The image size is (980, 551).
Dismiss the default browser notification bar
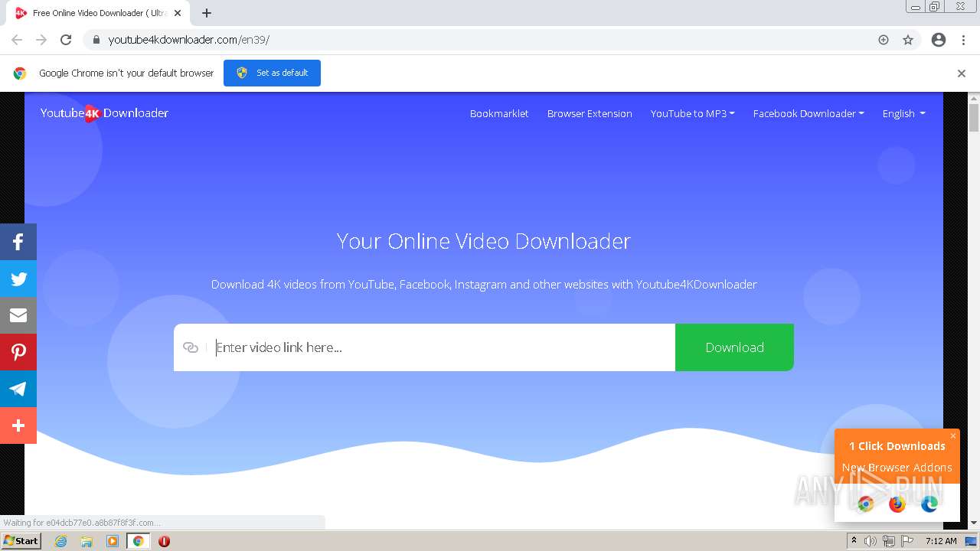[962, 73]
